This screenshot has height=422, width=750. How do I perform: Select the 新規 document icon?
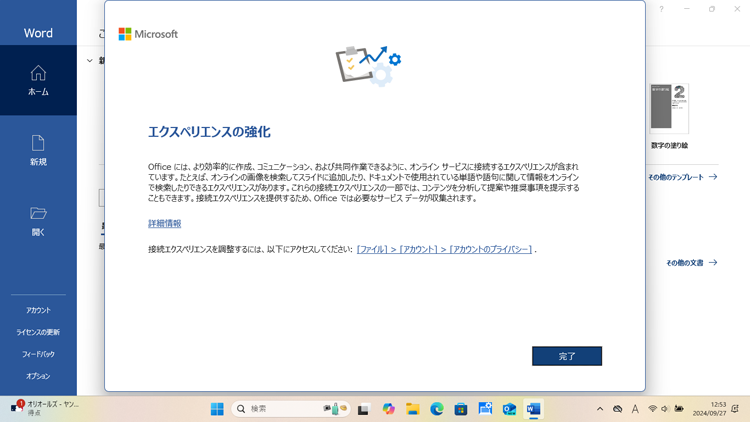click(x=38, y=150)
